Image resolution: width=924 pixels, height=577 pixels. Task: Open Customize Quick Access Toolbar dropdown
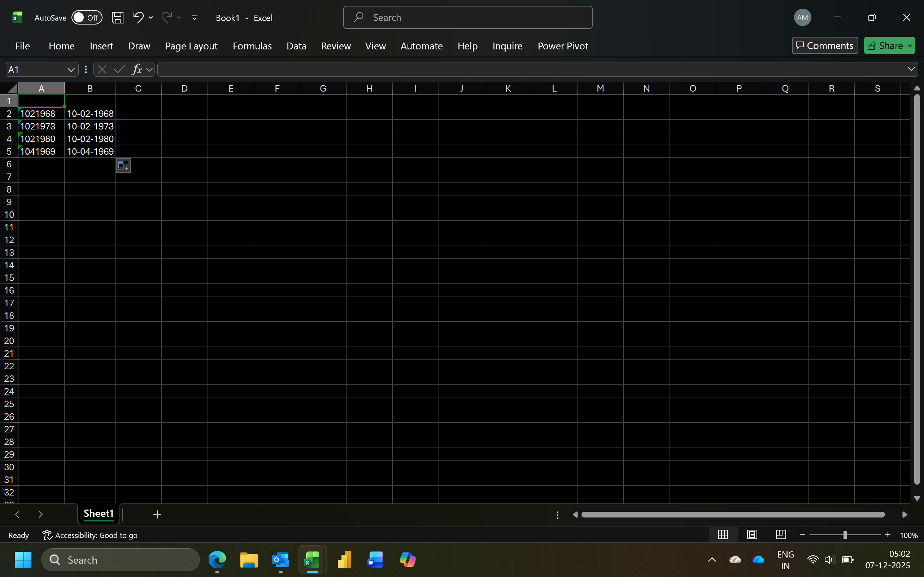[194, 18]
